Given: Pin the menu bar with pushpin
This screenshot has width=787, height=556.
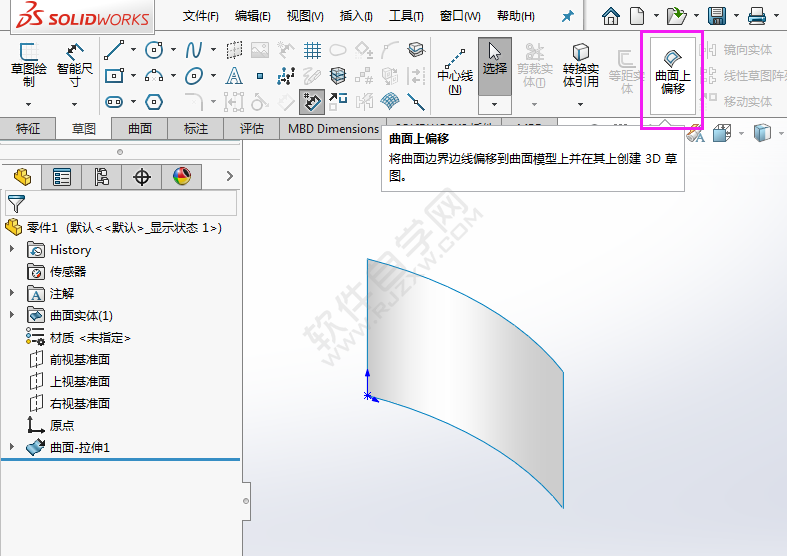Looking at the screenshot, I should [568, 16].
